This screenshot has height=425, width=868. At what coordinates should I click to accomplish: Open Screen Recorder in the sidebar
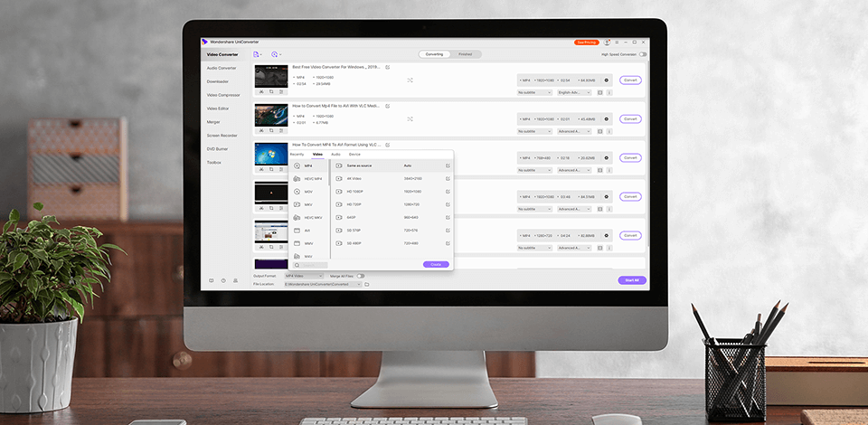point(222,136)
